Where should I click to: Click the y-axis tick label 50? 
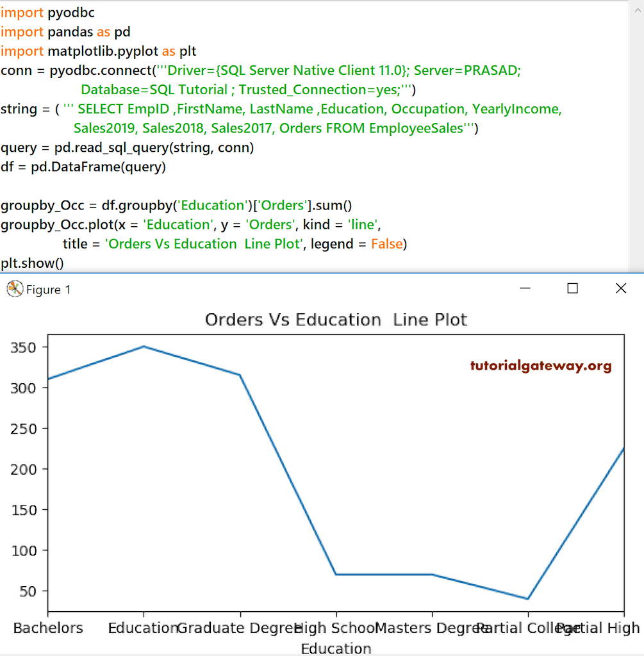coord(28,591)
